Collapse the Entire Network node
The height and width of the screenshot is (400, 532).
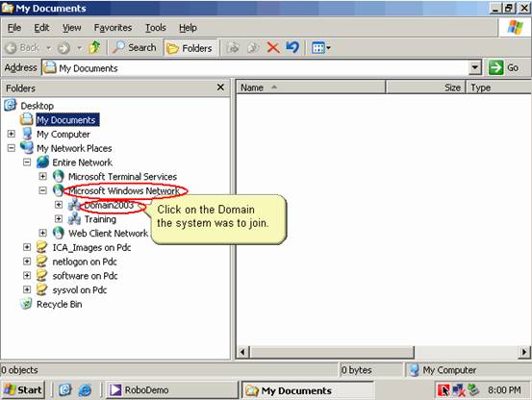27,162
